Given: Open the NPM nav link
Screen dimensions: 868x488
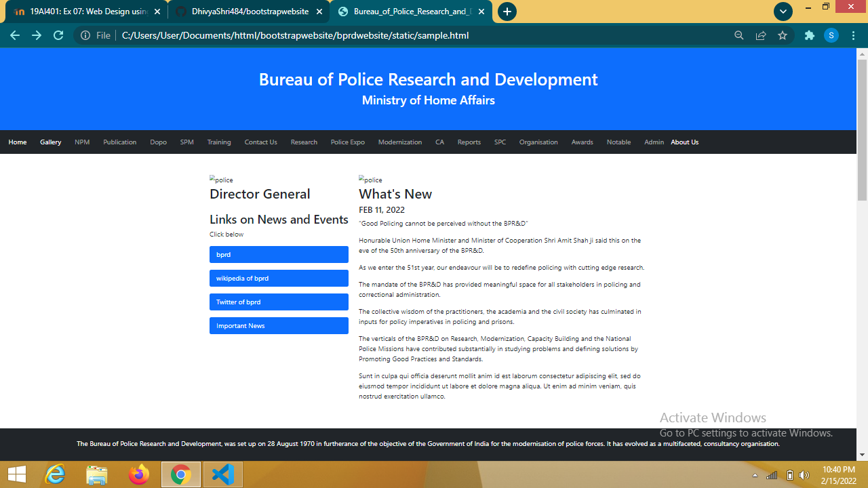Looking at the screenshot, I should click(82, 142).
